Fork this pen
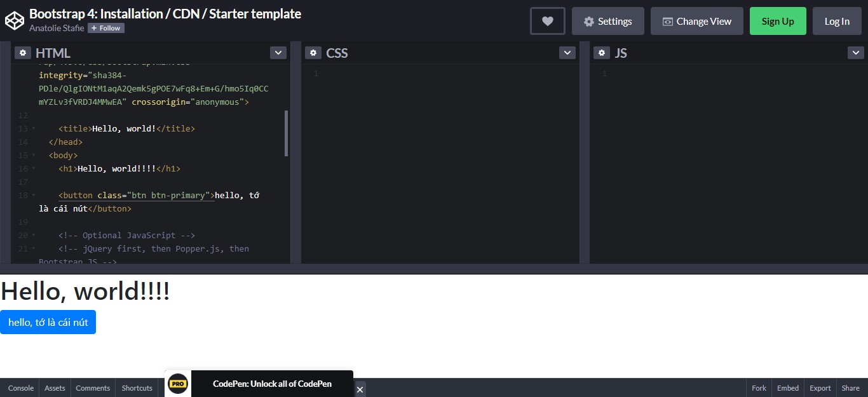 [x=758, y=388]
